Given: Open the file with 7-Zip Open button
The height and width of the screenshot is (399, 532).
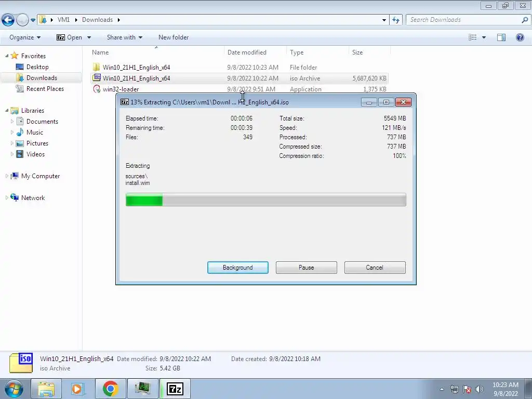Looking at the screenshot, I should (69, 37).
